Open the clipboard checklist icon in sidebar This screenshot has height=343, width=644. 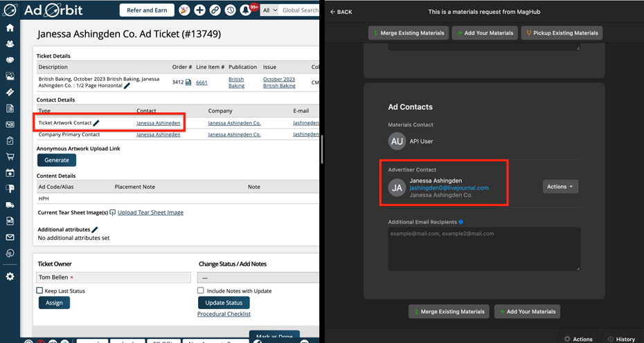pos(10,141)
